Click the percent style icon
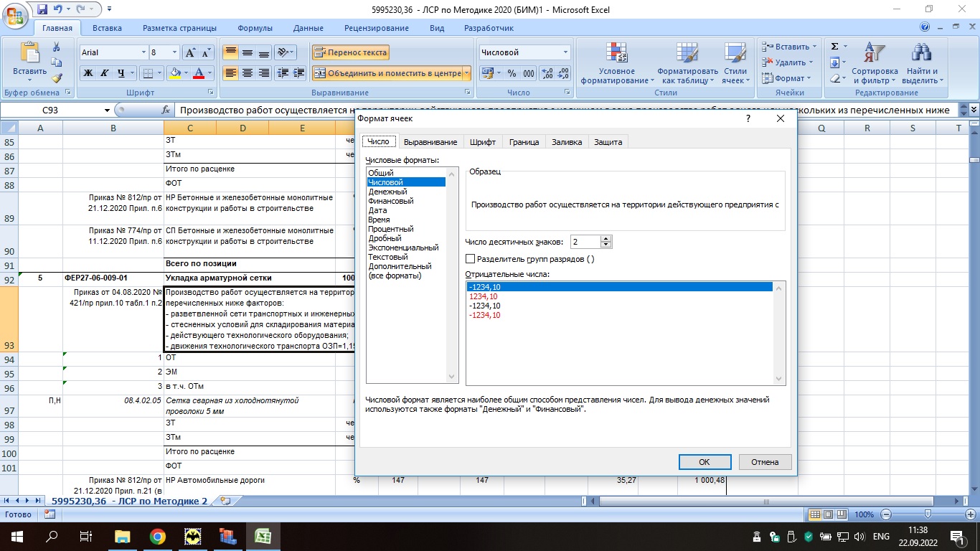Screen dimensions: 980x551 [x=512, y=73]
